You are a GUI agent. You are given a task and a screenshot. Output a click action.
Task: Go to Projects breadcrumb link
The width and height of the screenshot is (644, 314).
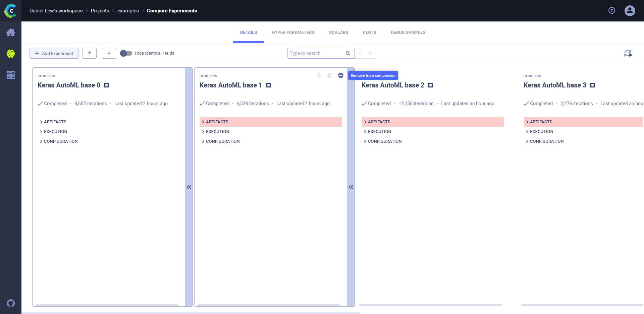click(x=100, y=11)
